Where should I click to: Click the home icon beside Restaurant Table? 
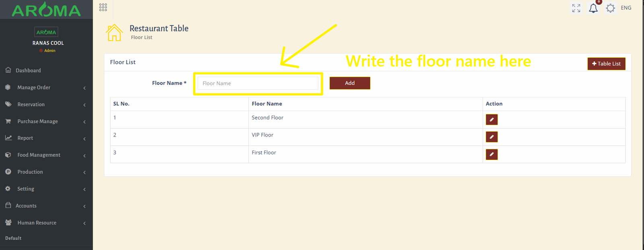(x=114, y=33)
